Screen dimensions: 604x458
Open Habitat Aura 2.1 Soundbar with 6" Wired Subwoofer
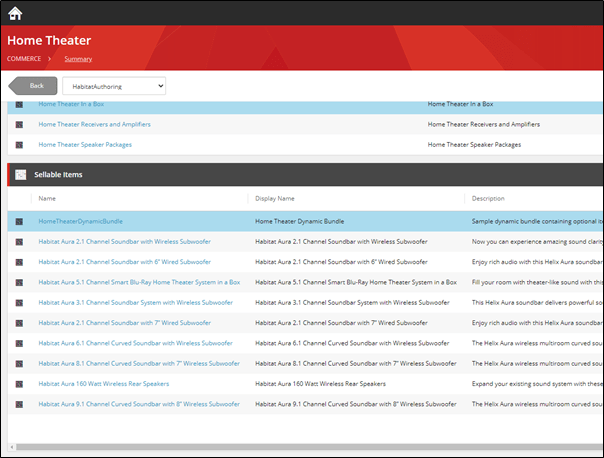[x=124, y=262]
